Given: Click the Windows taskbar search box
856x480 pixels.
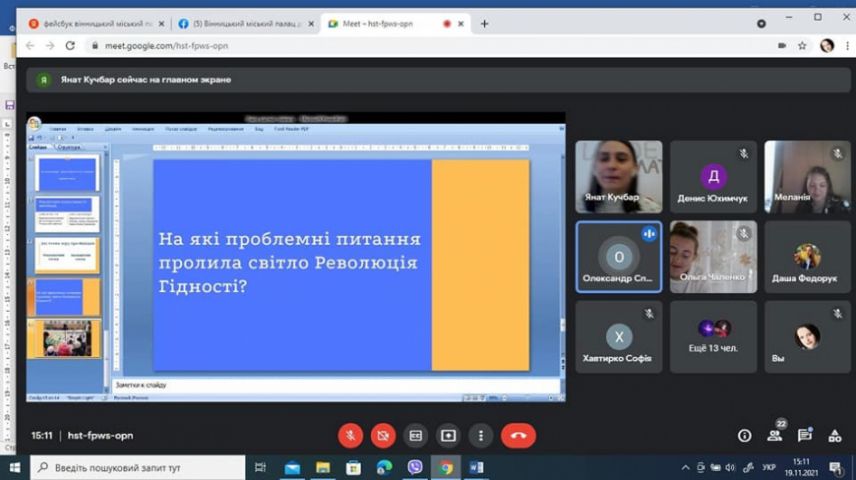Looking at the screenshot, I should pyautogui.click(x=140, y=467).
